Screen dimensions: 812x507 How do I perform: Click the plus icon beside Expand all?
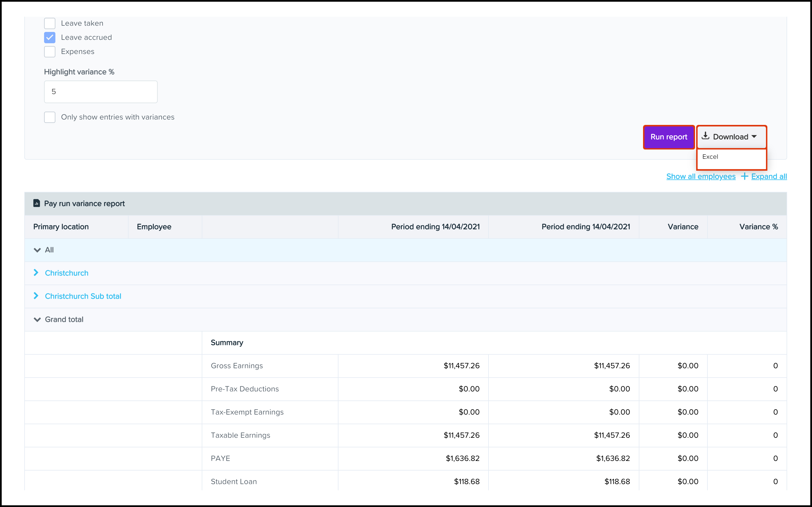(744, 176)
